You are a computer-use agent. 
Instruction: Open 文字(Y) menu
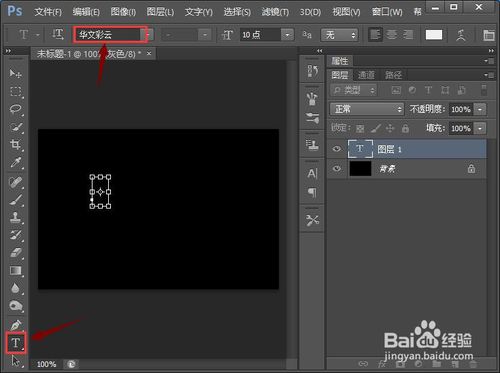198,12
